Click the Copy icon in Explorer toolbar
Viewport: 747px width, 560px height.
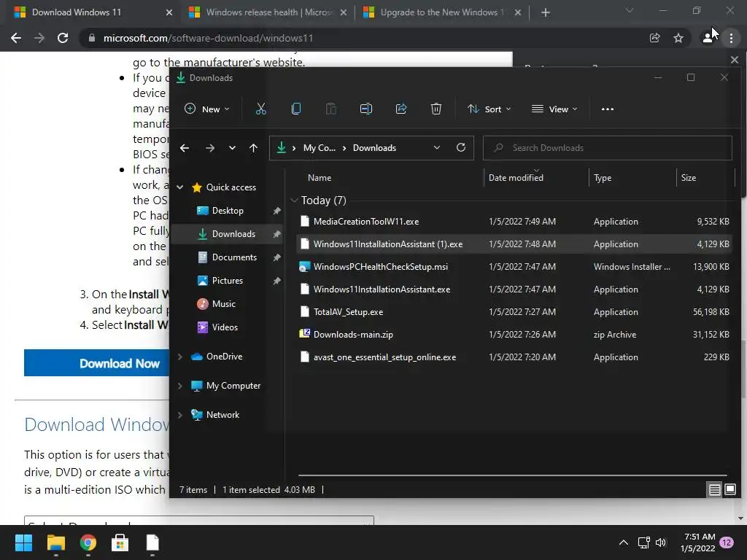[x=296, y=109]
